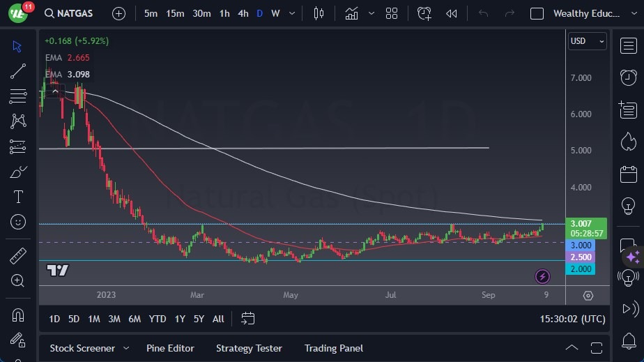Select the 4h timeframe
The image size is (644, 362).
(x=243, y=13)
